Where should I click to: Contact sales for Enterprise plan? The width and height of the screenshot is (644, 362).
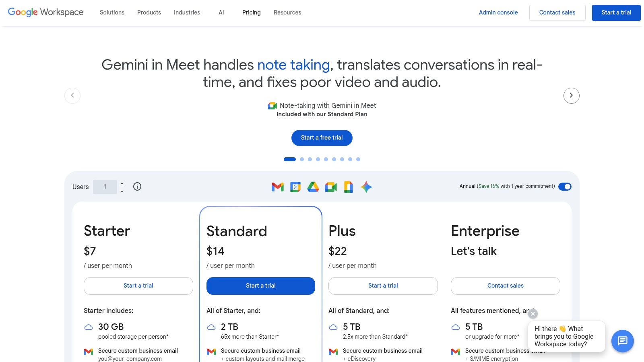pos(506,286)
